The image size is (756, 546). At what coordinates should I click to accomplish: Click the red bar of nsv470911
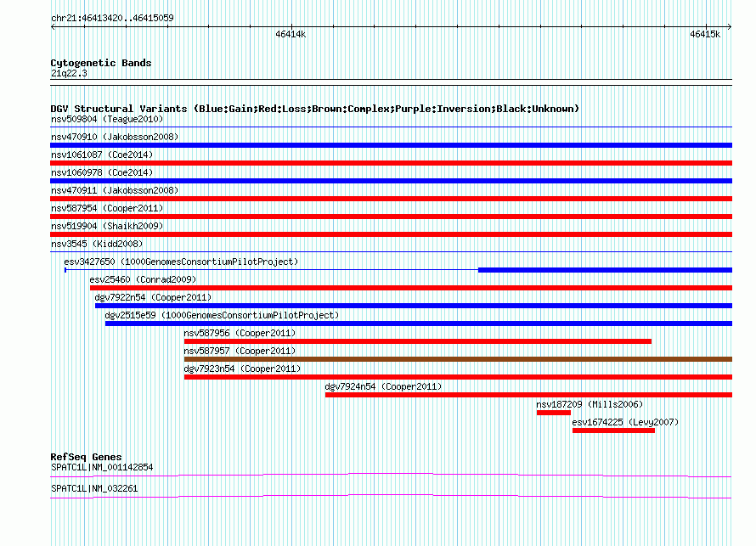(391, 199)
